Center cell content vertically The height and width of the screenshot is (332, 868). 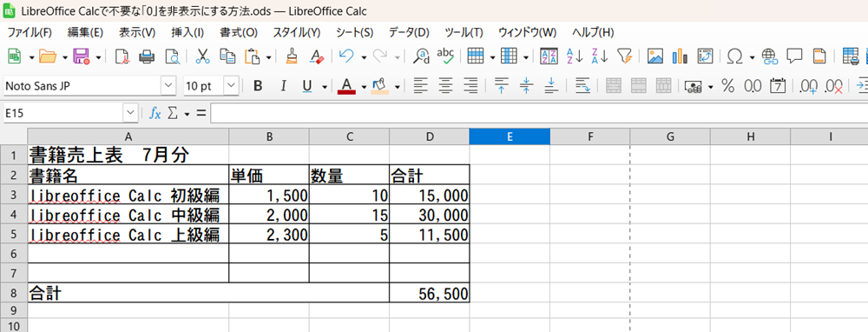(527, 85)
